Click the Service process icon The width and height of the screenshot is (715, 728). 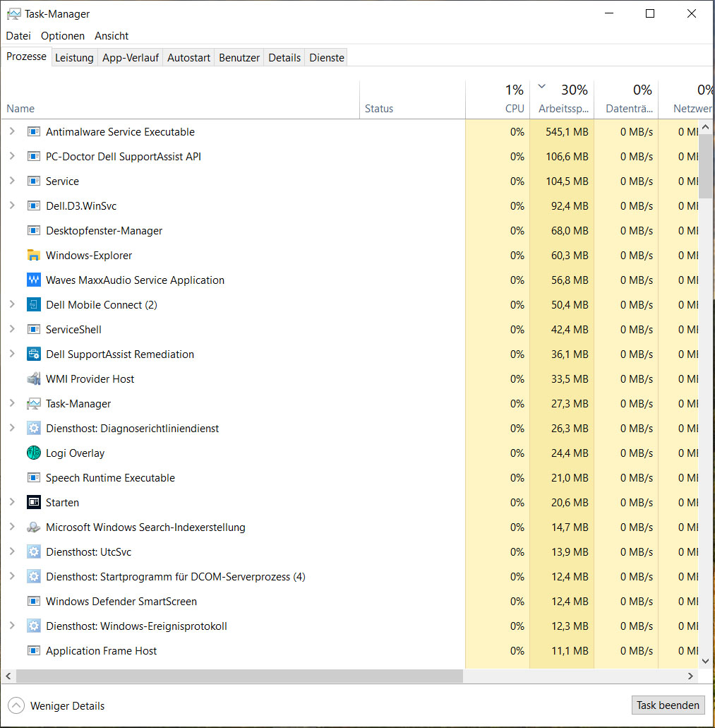tap(33, 181)
